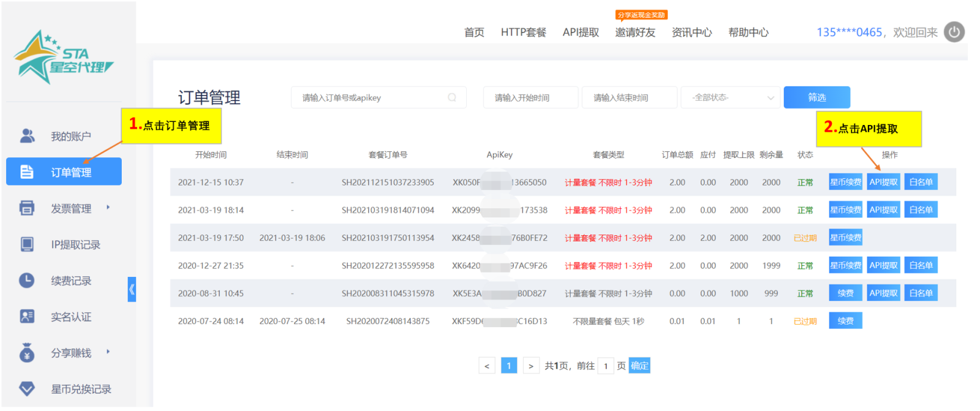The width and height of the screenshot is (980, 411).
Task: Click the 已过期 status of order SH2020072408143875
Action: point(805,321)
